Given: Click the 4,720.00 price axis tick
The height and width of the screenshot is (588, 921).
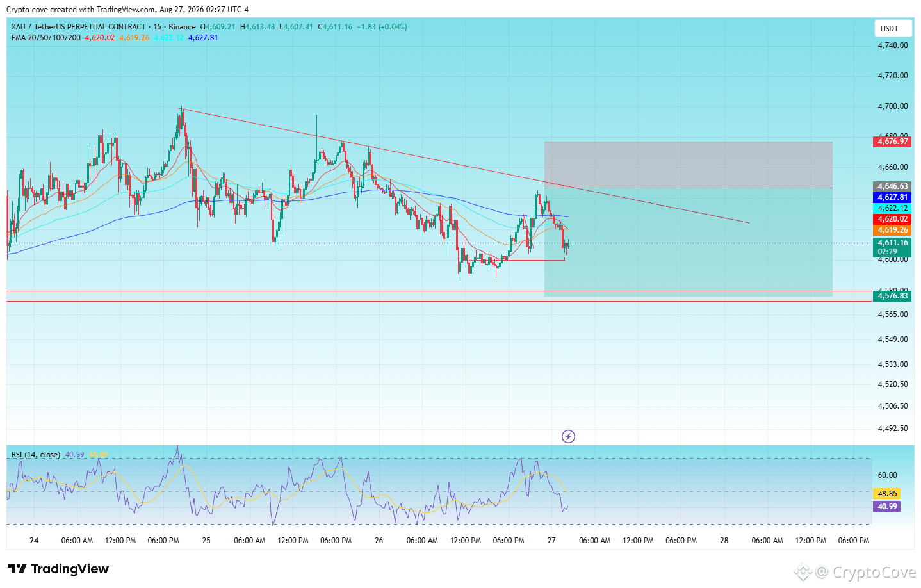Looking at the screenshot, I should coord(893,76).
